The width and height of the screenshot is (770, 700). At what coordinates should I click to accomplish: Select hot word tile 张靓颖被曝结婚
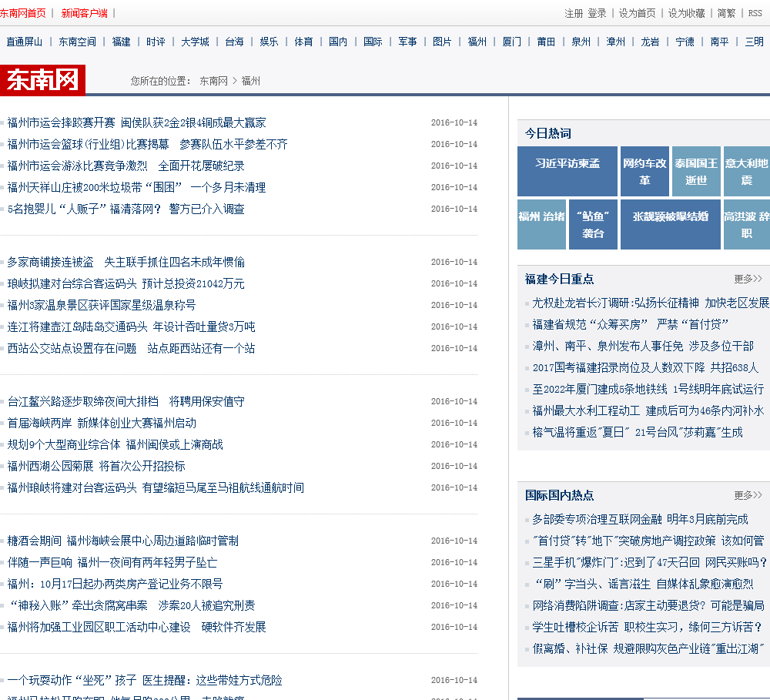pos(671,224)
